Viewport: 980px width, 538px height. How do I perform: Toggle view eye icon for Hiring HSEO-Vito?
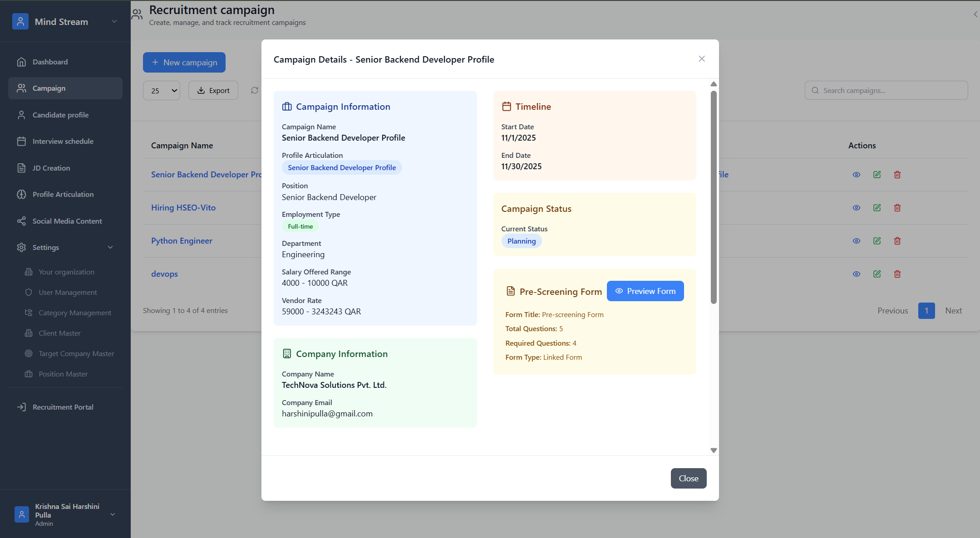point(857,208)
